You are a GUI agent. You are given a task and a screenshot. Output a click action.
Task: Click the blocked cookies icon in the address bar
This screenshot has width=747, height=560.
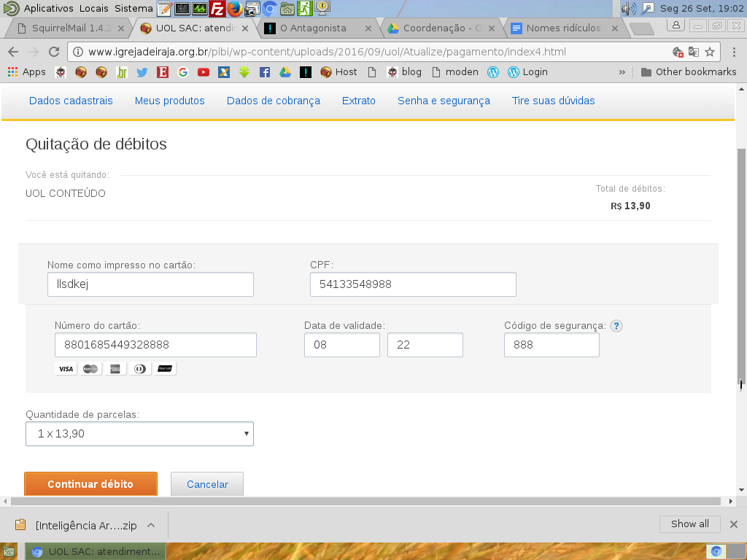(678, 52)
